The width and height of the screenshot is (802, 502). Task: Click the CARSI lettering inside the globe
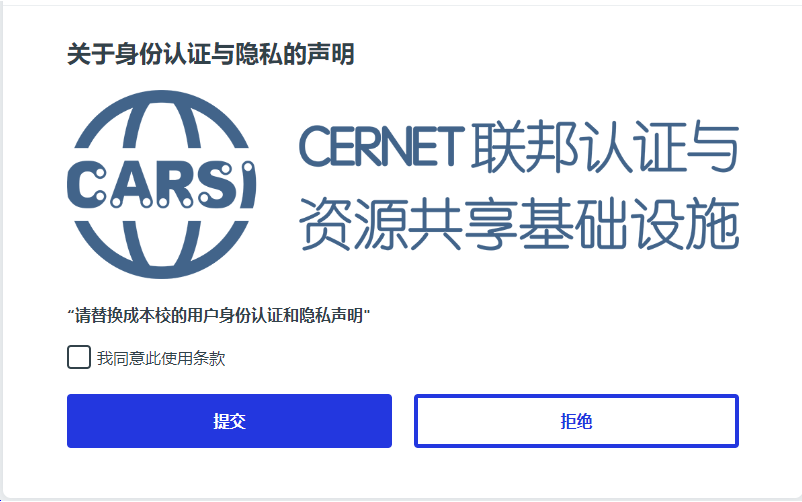point(162,185)
